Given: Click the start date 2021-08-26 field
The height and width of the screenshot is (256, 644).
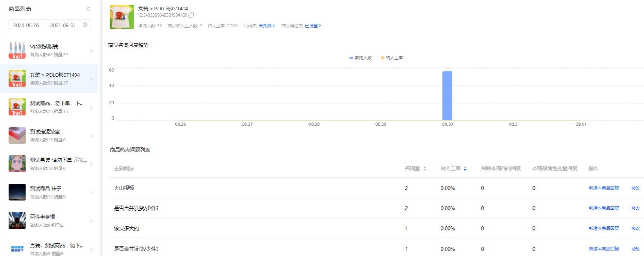Looking at the screenshot, I should pos(26,25).
